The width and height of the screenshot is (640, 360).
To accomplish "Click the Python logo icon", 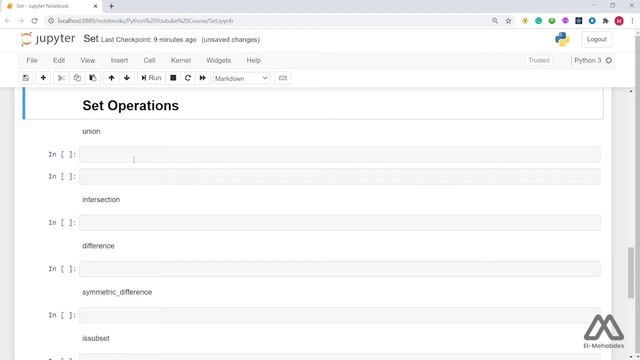I will (562, 39).
